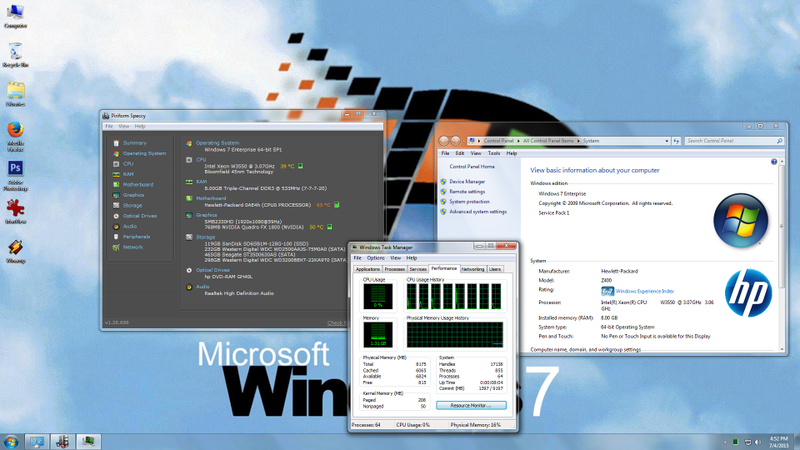
Task: Open the Winamp desktop icon
Action: click(x=15, y=251)
